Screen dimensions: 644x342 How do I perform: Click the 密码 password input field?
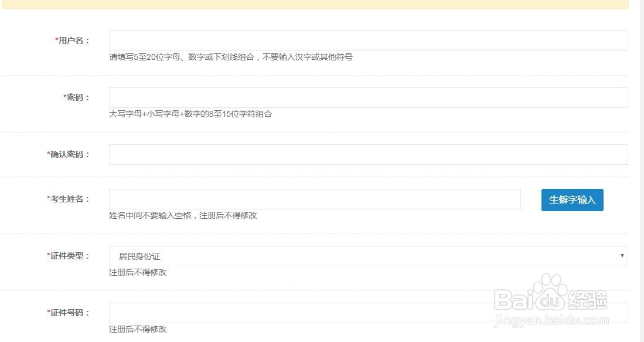click(x=367, y=97)
